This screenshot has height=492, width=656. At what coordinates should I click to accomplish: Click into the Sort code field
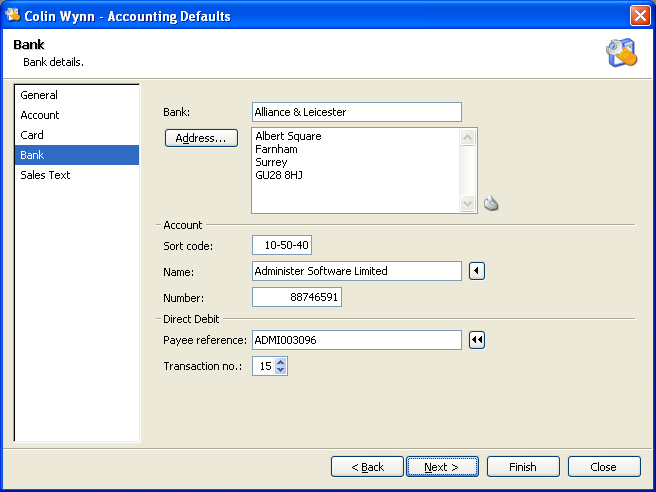[x=282, y=246]
